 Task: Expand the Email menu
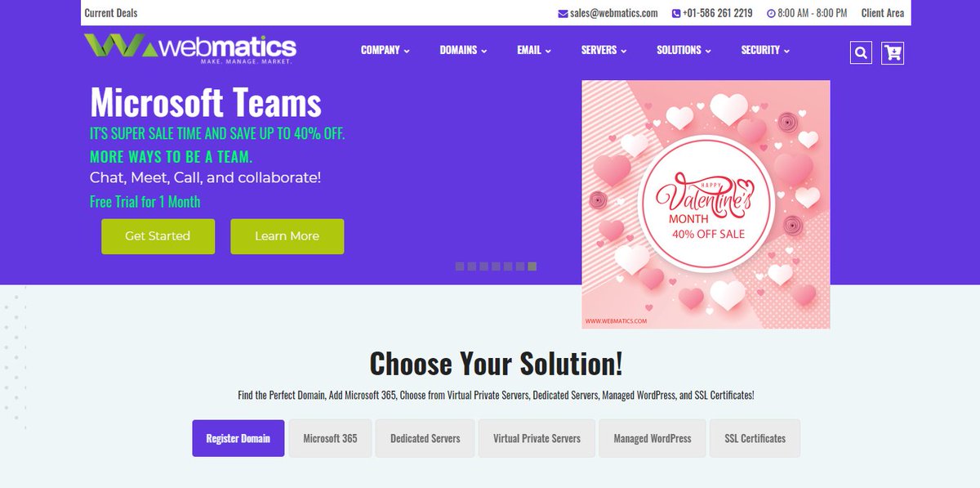pyautogui.click(x=534, y=50)
